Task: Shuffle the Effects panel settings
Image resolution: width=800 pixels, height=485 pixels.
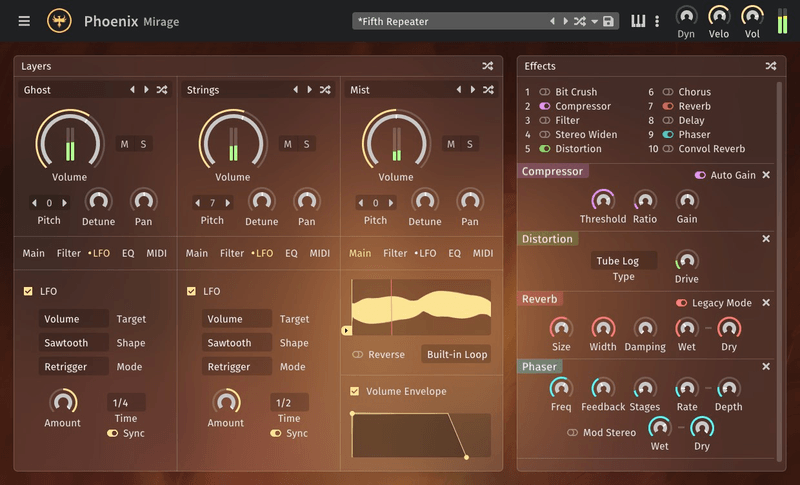Action: tap(770, 66)
